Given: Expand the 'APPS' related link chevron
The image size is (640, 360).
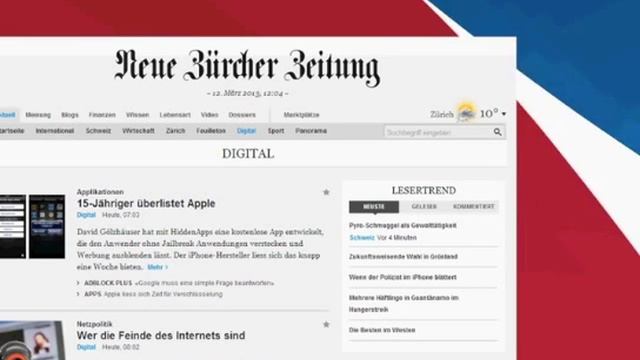Looking at the screenshot, I should click(x=78, y=294).
